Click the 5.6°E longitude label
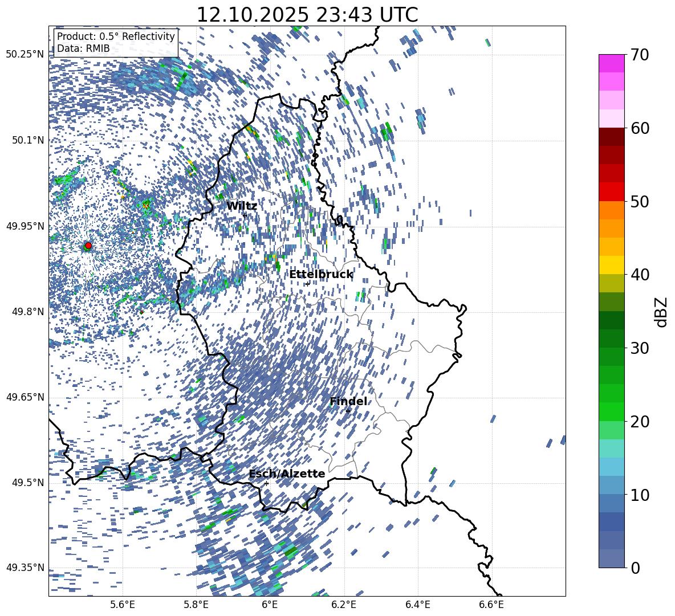The height and width of the screenshot is (616, 675). point(122,605)
